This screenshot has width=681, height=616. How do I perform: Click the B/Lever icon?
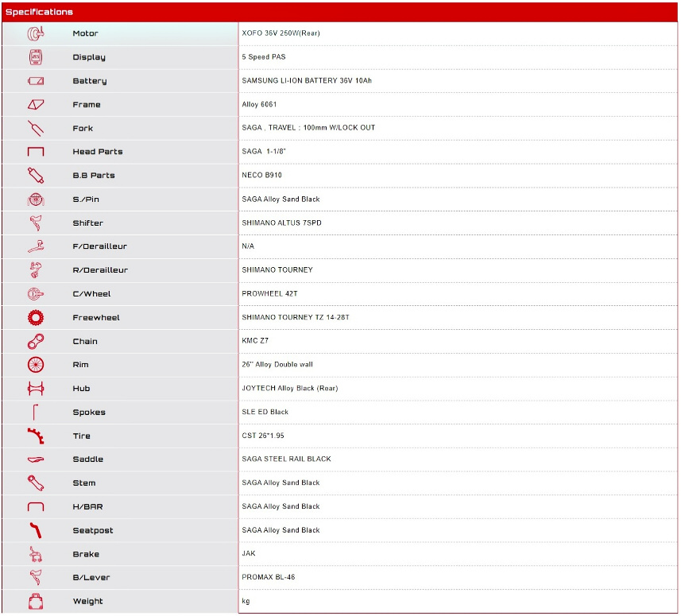[x=36, y=577]
